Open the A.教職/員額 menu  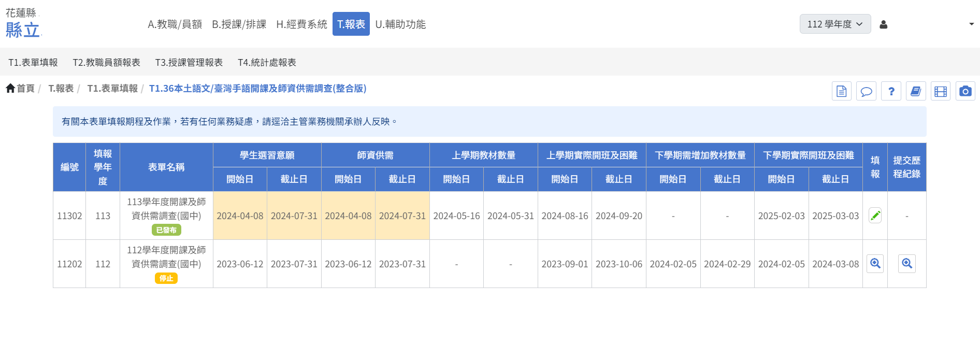(x=175, y=24)
